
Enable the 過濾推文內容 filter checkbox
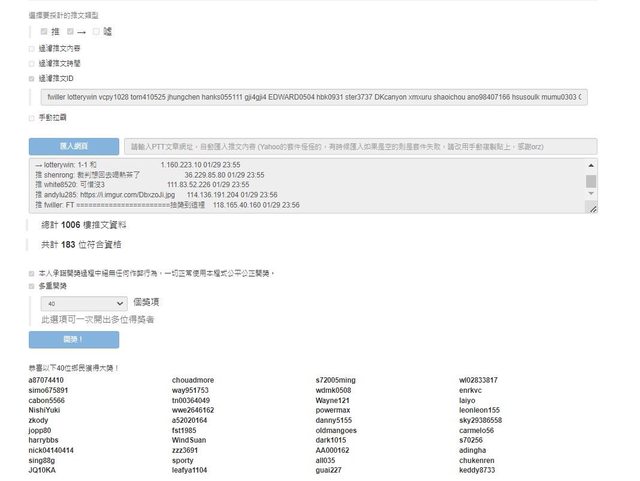coord(32,47)
